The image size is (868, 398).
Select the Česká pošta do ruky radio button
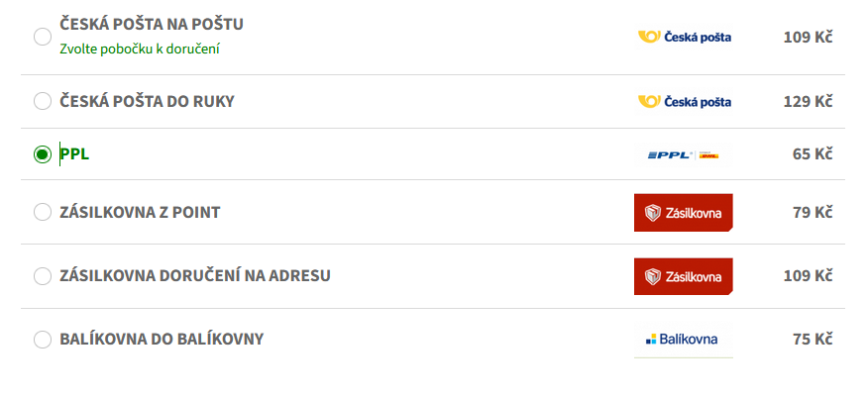coord(42,101)
